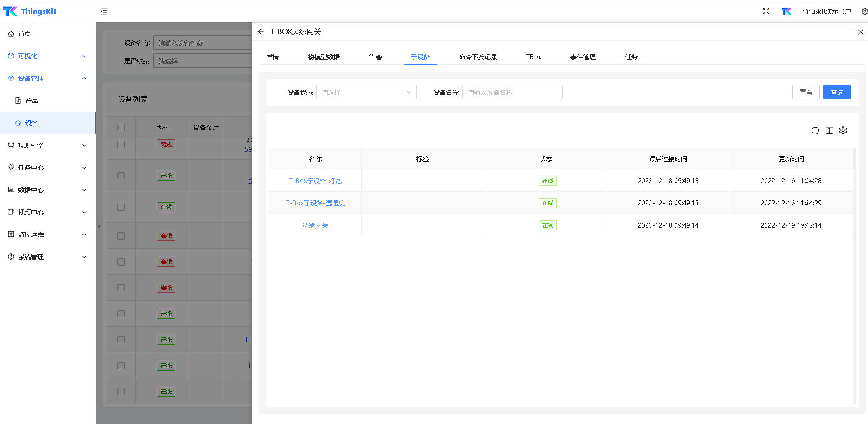Tick the checkbox of the first device row
This screenshot has height=424, width=868.
[x=121, y=144]
